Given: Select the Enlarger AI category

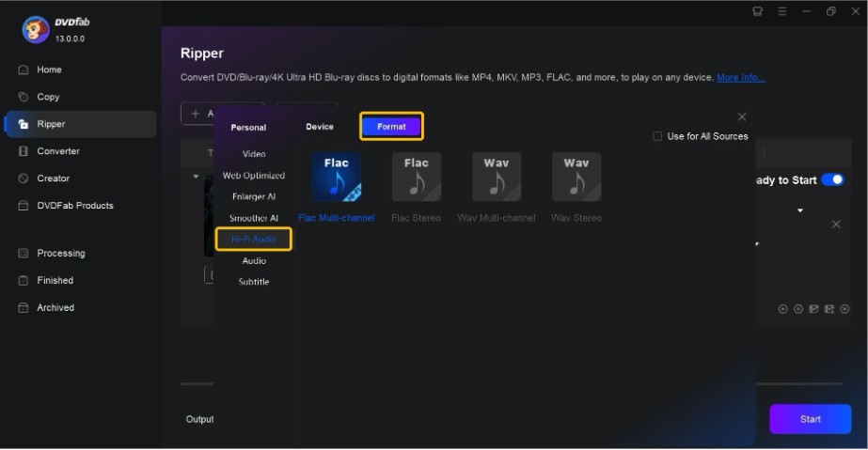Looking at the screenshot, I should click(254, 196).
